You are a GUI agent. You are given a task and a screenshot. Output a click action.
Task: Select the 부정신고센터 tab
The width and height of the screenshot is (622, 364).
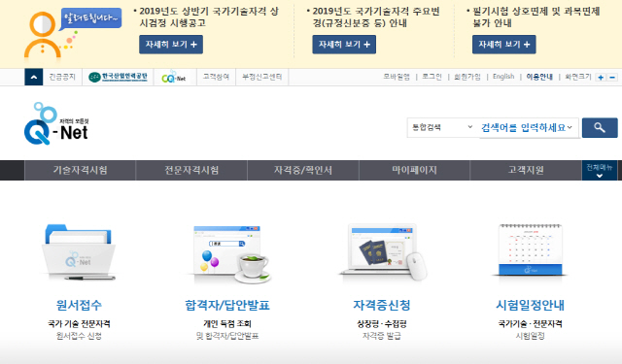click(x=262, y=77)
